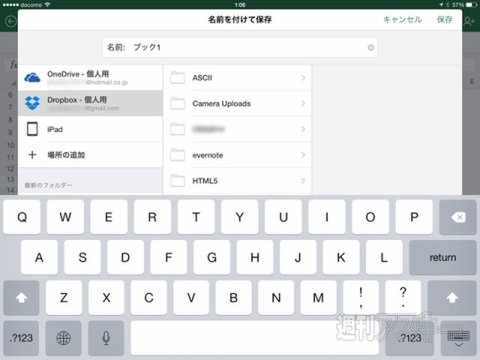Open the HTML5 folder
Image resolution: width=480 pixels, height=360 pixels.
[238, 181]
